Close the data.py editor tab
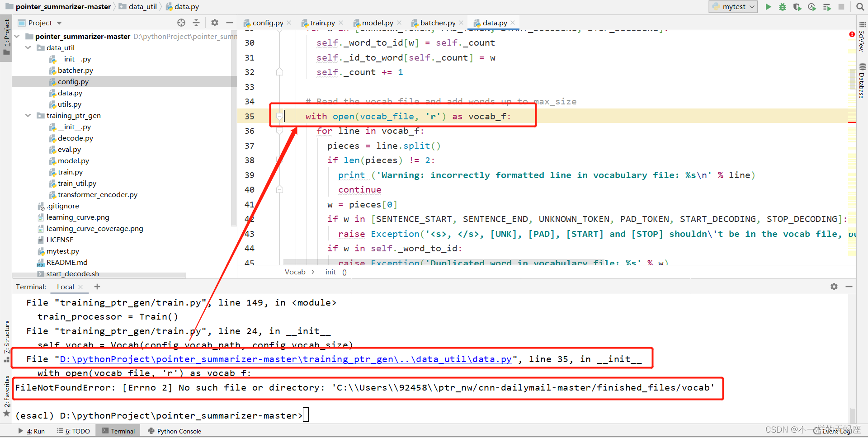This screenshot has width=868, height=438. coord(513,23)
